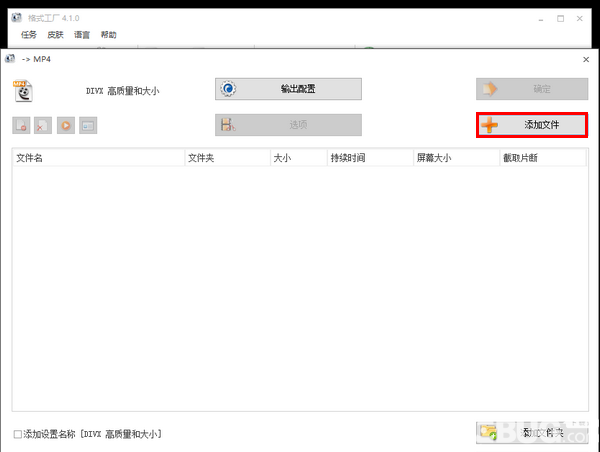
Task: Sort by 大小 column header
Action: [x=299, y=158]
